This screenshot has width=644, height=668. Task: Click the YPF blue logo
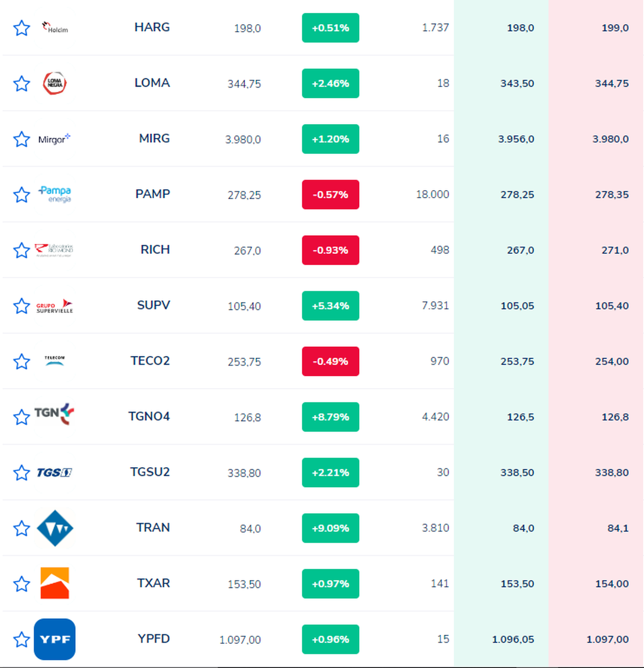pos(55,639)
